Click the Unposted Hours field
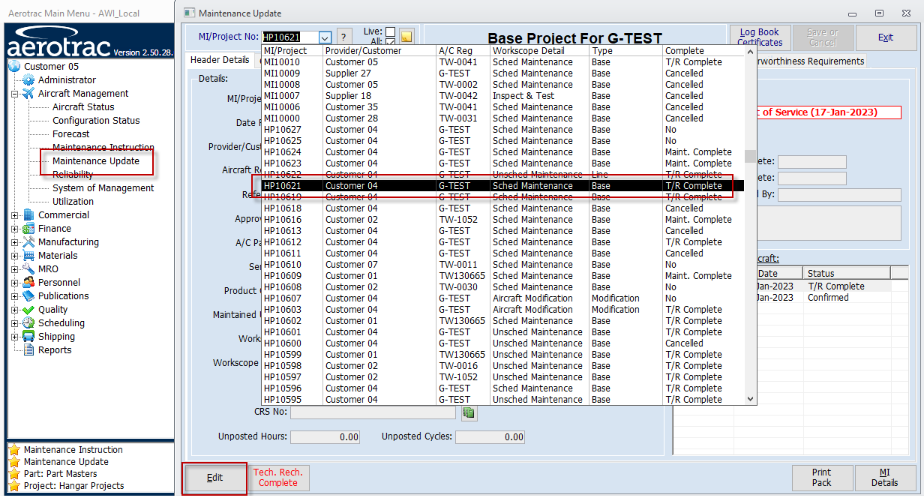 [x=325, y=437]
